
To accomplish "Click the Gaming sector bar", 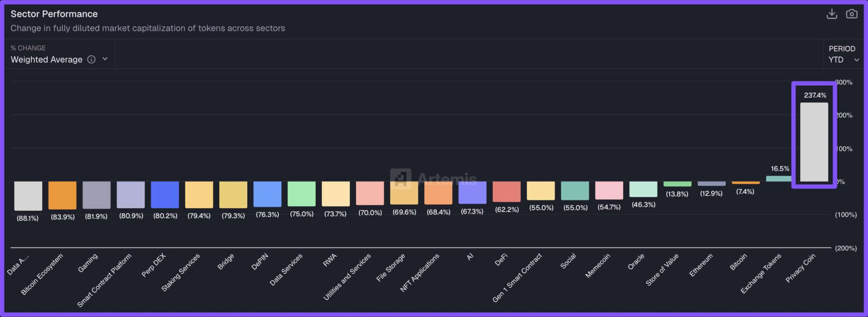I will 96,195.
